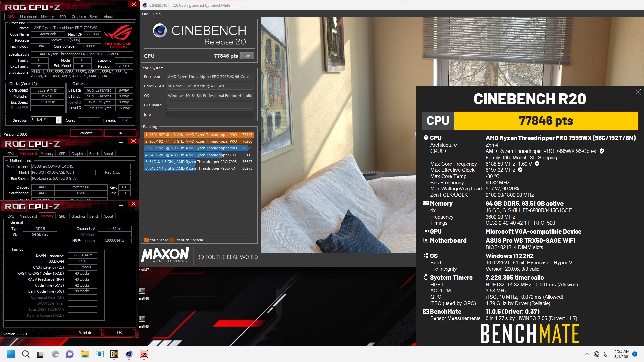The height and width of the screenshot is (362, 644).
Task: Click Validate in CPU-Z memory window
Action: 86,333
